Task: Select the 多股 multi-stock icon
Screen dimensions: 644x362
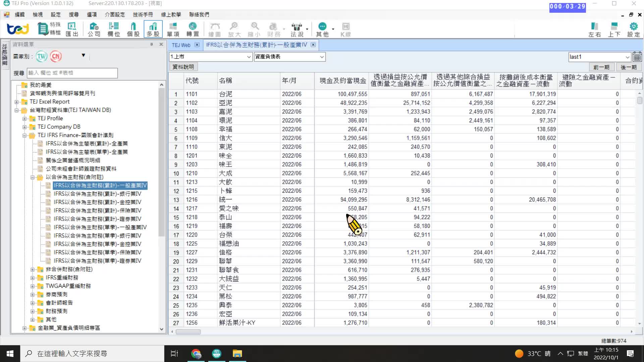Action: point(153,29)
